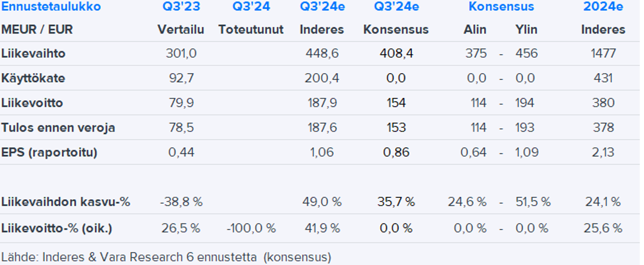Select the Q3'23 column header
Viewport: 644px width, 265px height.
click(181, 7)
